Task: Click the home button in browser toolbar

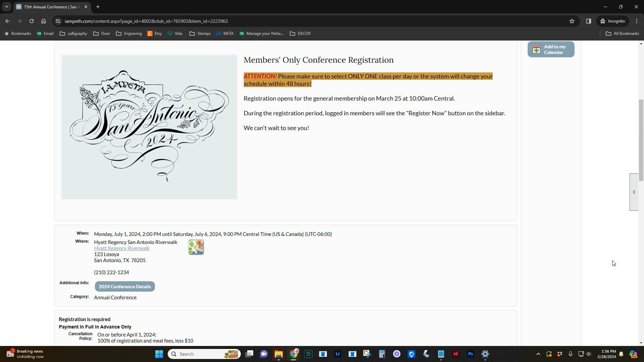Action: (x=44, y=21)
